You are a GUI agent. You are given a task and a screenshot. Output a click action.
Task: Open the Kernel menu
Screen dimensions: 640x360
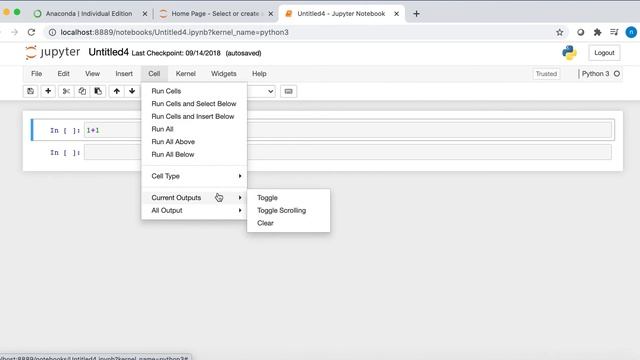tap(186, 74)
